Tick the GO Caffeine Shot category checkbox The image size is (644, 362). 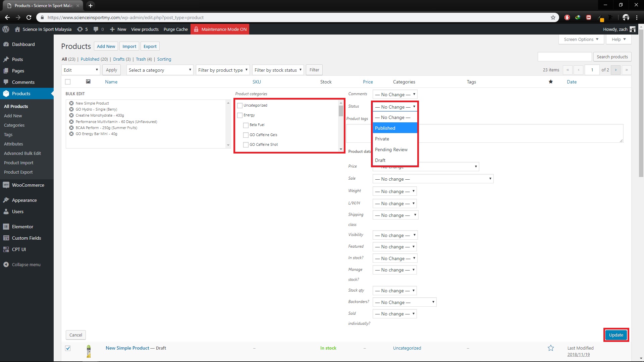(246, 145)
